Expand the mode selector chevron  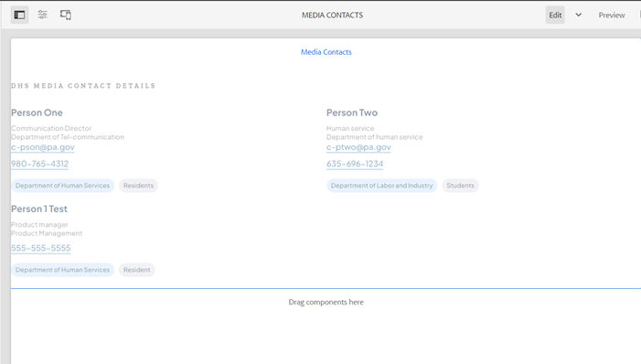pos(579,16)
